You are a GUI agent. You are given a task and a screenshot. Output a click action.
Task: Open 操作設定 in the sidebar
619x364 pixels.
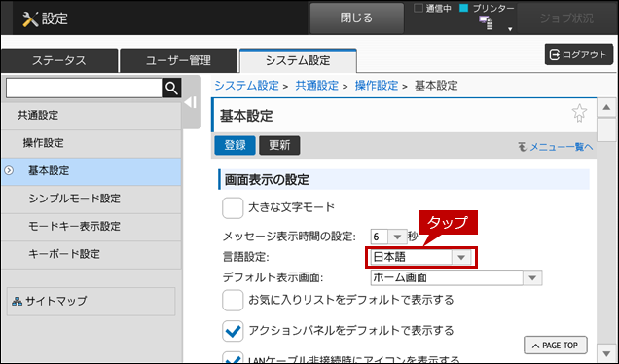91,143
